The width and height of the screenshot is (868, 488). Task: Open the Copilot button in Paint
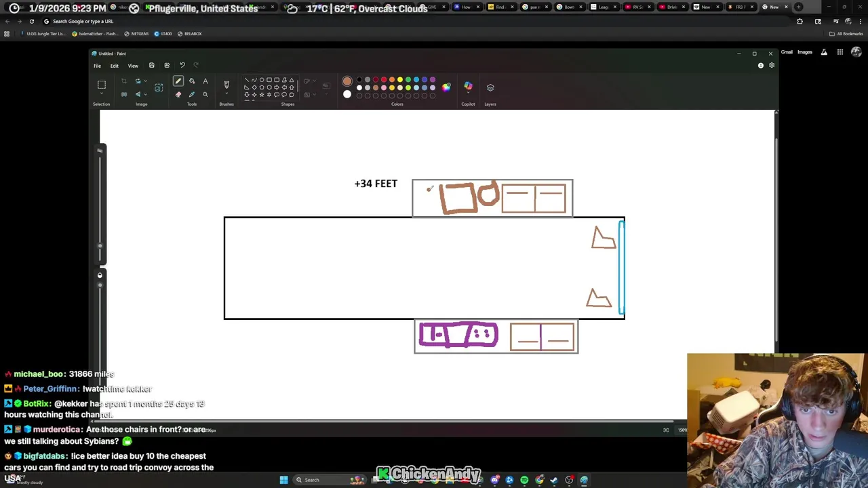(x=468, y=87)
